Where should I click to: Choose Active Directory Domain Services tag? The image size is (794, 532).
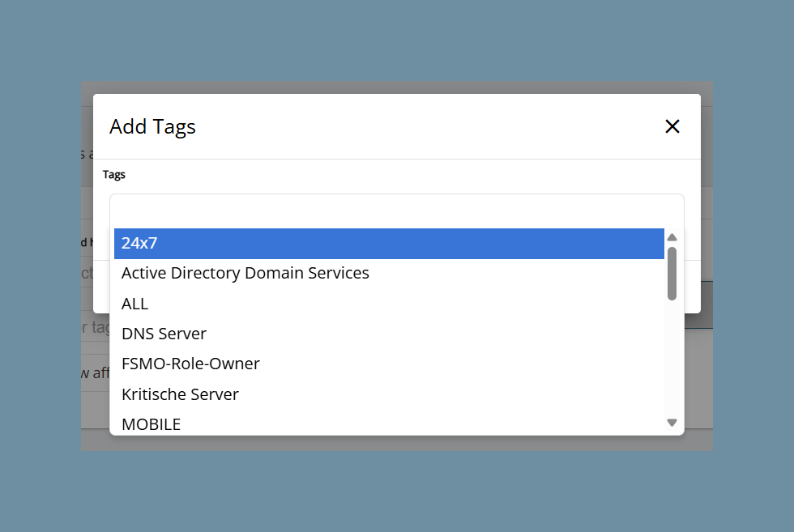pyautogui.click(x=389, y=274)
